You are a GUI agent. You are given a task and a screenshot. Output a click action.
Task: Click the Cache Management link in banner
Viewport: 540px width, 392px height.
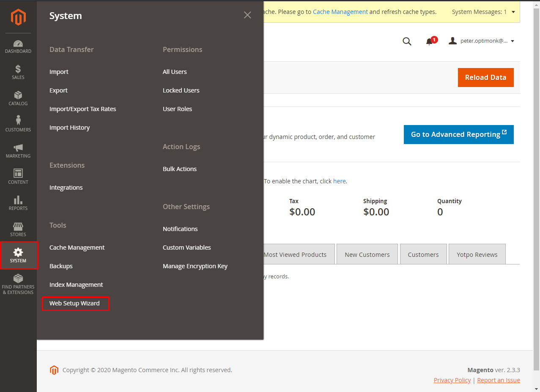coord(340,12)
